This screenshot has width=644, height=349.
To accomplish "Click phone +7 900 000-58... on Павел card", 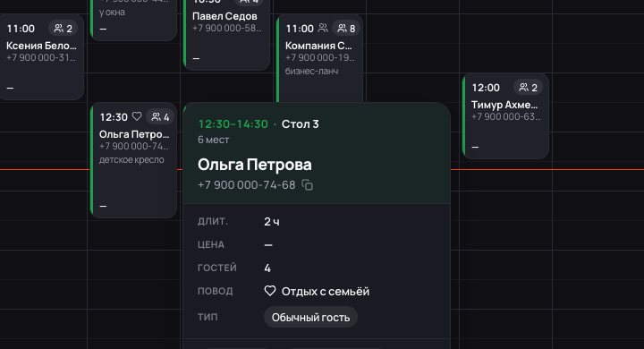I will point(226,28).
